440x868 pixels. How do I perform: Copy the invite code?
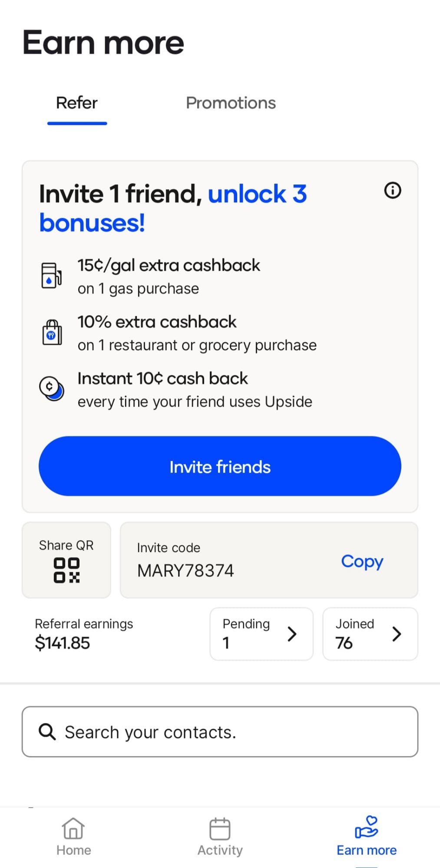coord(362,561)
